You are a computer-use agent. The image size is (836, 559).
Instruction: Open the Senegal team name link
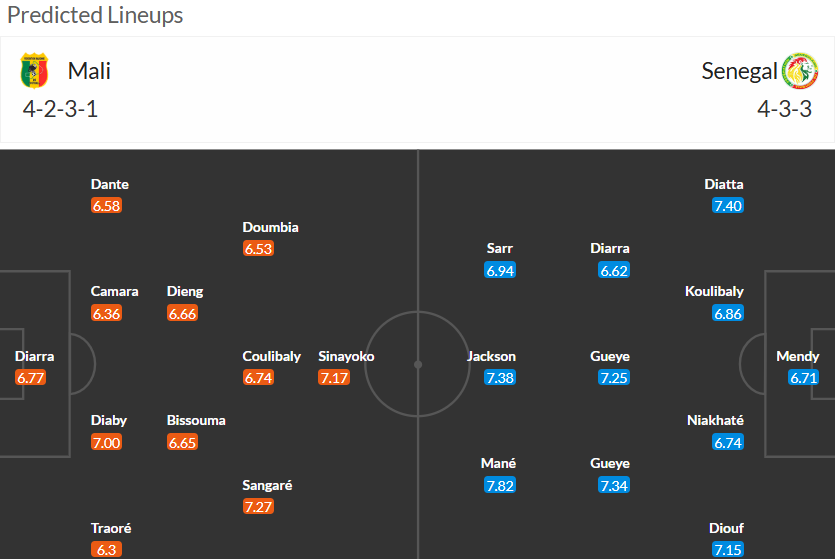tap(739, 71)
